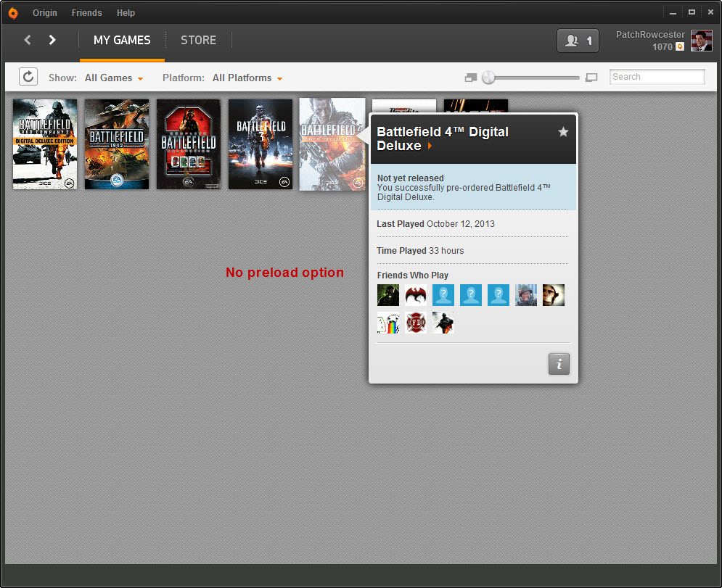The height and width of the screenshot is (588, 722).
Task: Open the Origin menu
Action: click(45, 13)
